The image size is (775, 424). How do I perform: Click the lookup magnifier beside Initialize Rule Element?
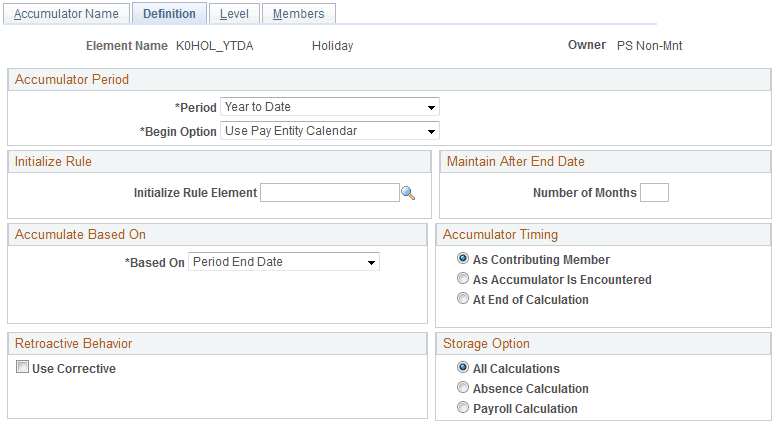point(408,193)
